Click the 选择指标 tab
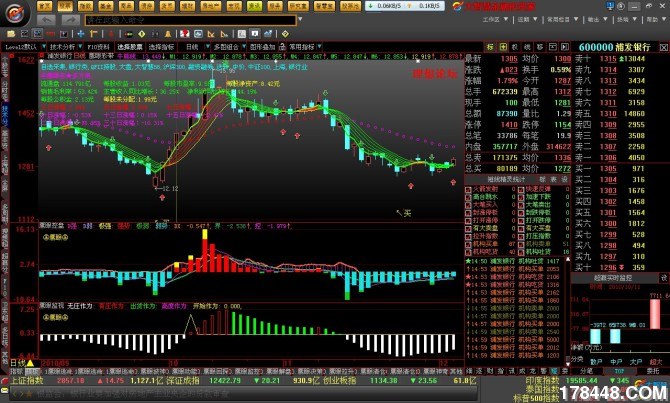This screenshot has width=670, height=403. tap(162, 47)
